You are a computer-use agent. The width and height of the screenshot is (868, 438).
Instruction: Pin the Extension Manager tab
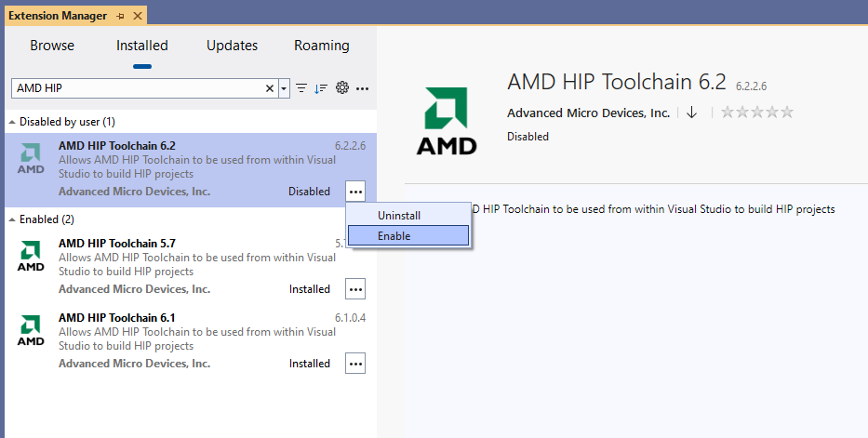point(121,17)
